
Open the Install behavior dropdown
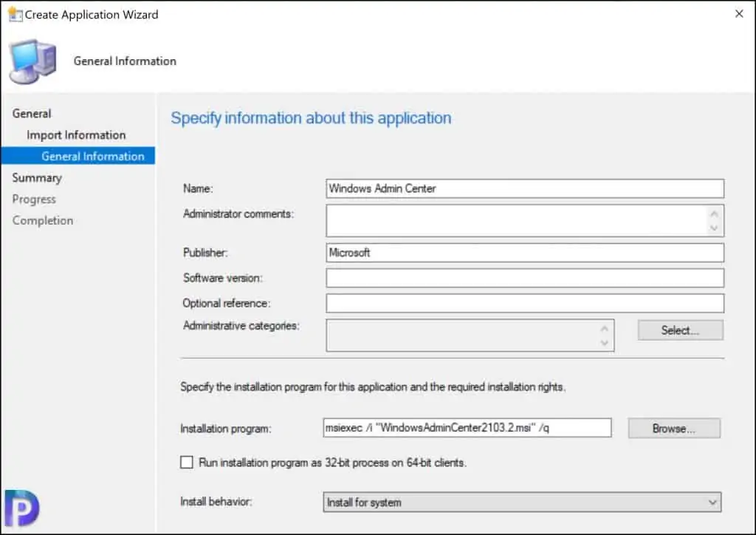click(522, 502)
